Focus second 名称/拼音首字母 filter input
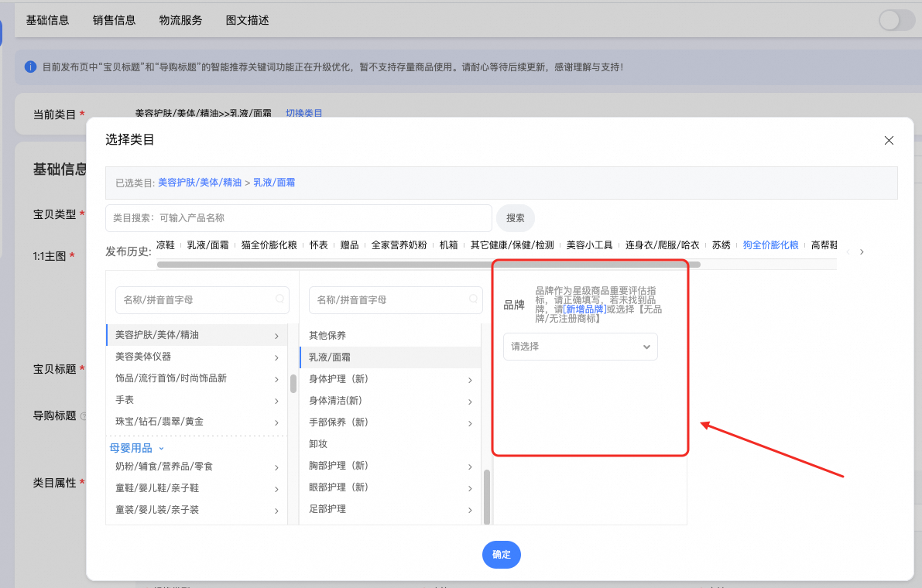This screenshot has height=588, width=922. pos(396,299)
